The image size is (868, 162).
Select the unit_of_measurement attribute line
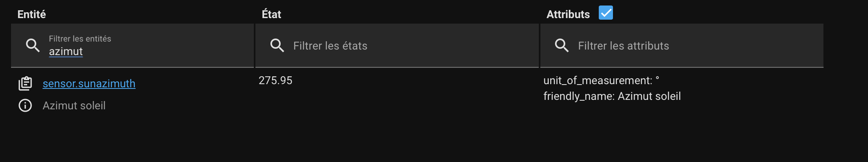602,81
